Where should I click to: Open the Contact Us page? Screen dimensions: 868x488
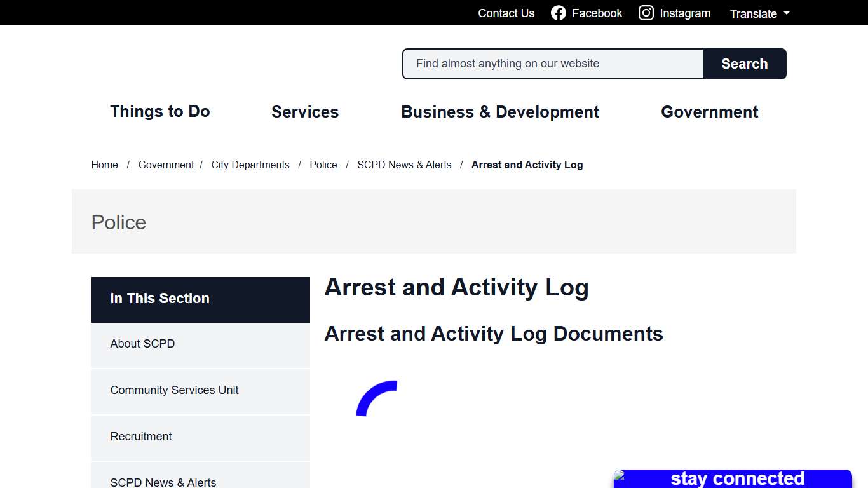click(x=506, y=13)
